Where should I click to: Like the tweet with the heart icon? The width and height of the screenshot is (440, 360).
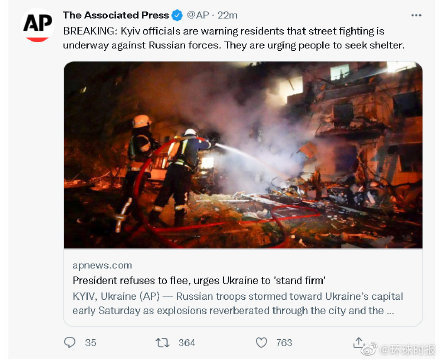(x=261, y=342)
